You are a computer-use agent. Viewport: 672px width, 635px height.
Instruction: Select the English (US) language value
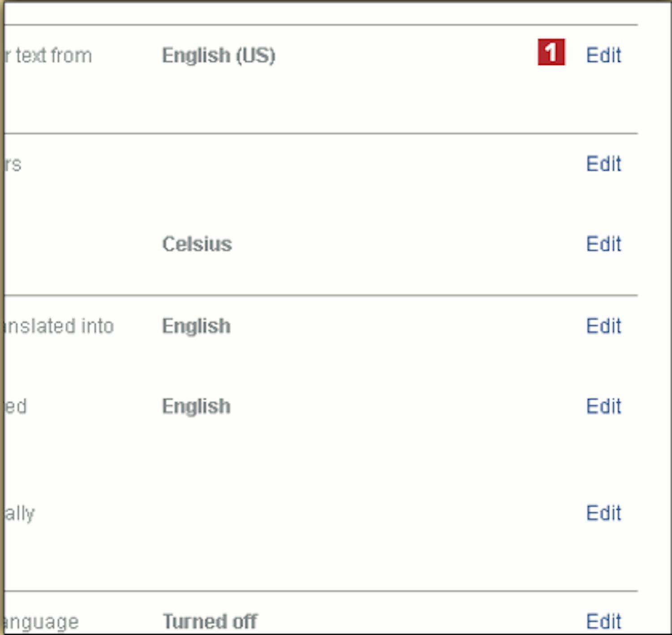pyautogui.click(x=219, y=56)
